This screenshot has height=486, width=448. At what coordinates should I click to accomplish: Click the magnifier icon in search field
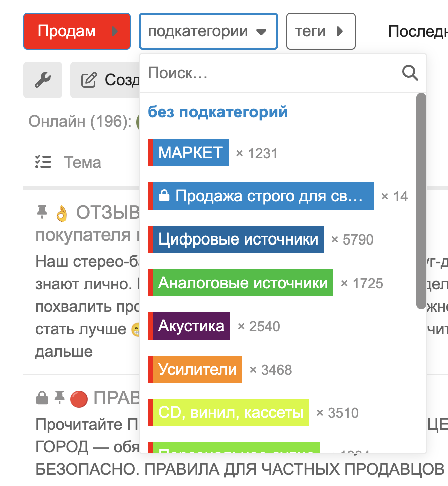410,73
